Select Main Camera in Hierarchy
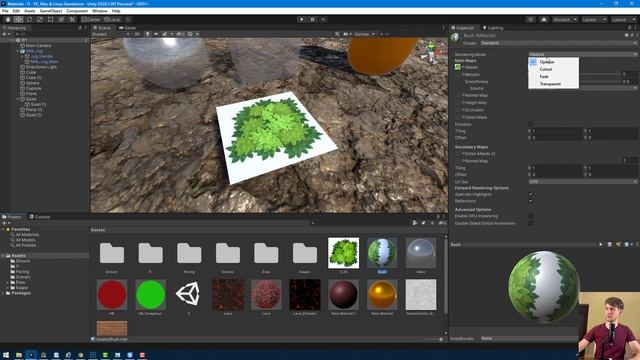This screenshot has width=640, height=360. tap(38, 46)
